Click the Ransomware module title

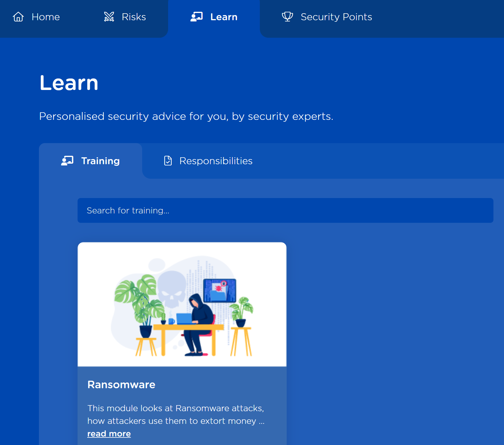click(x=121, y=385)
